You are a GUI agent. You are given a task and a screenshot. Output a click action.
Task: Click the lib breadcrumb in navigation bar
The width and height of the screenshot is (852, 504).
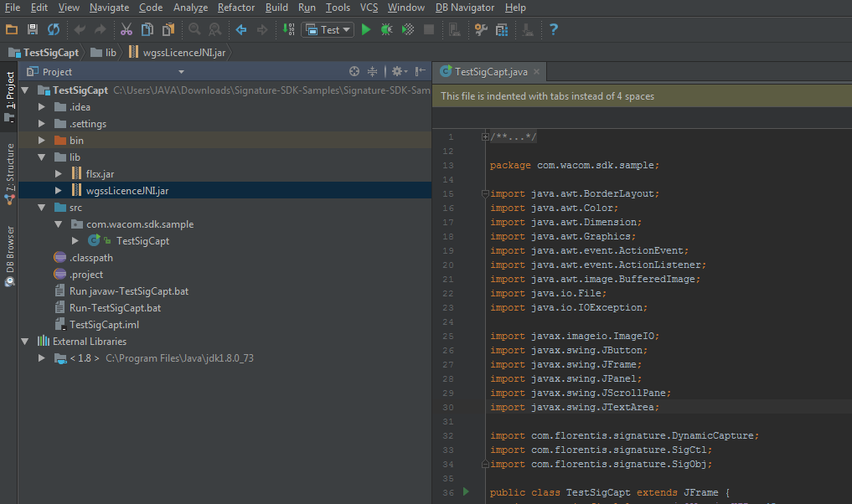pyautogui.click(x=110, y=52)
